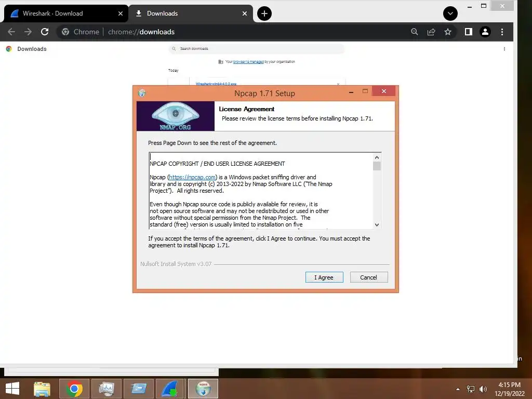Close the Downloads browser tab
The width and height of the screenshot is (532, 399).
(245, 14)
